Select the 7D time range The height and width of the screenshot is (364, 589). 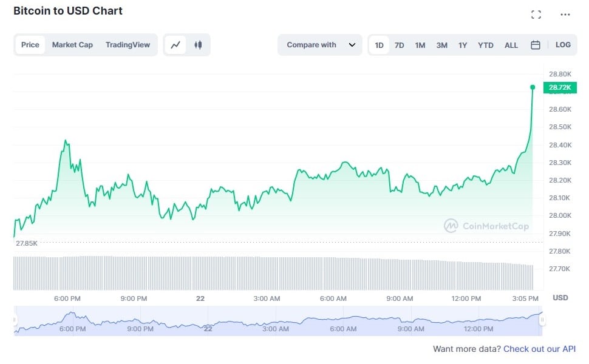click(399, 45)
